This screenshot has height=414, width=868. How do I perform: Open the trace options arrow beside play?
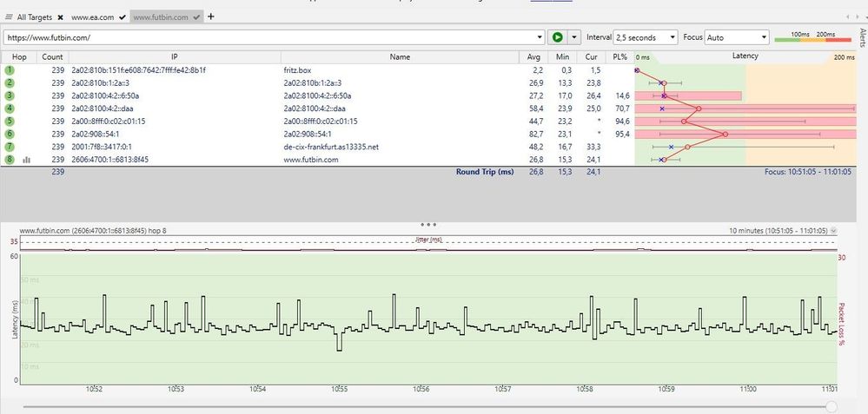click(x=574, y=37)
